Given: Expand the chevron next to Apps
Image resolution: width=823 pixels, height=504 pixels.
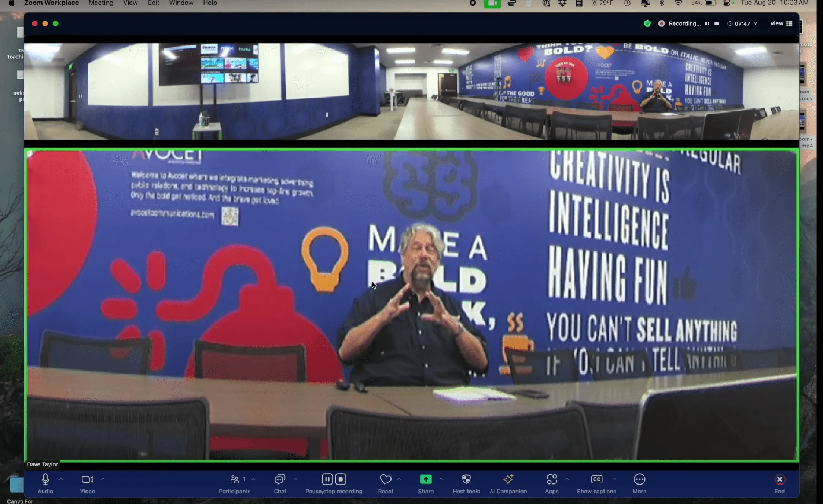Looking at the screenshot, I should pyautogui.click(x=567, y=479).
